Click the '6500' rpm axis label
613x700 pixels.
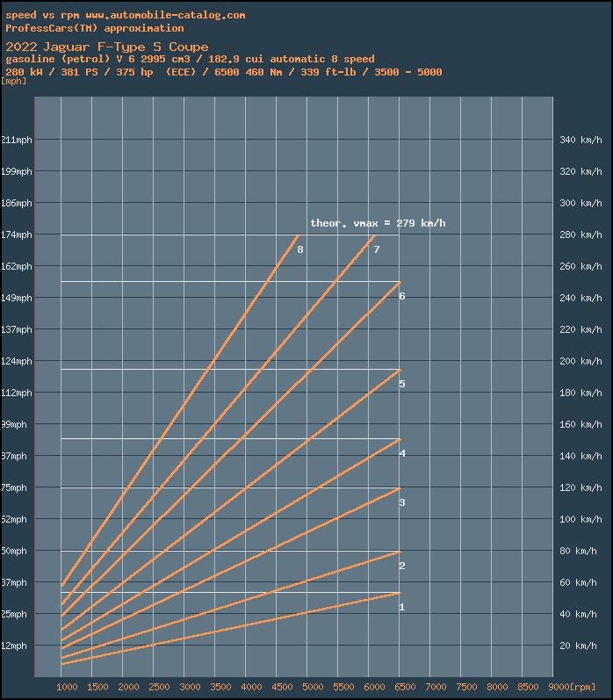click(406, 688)
